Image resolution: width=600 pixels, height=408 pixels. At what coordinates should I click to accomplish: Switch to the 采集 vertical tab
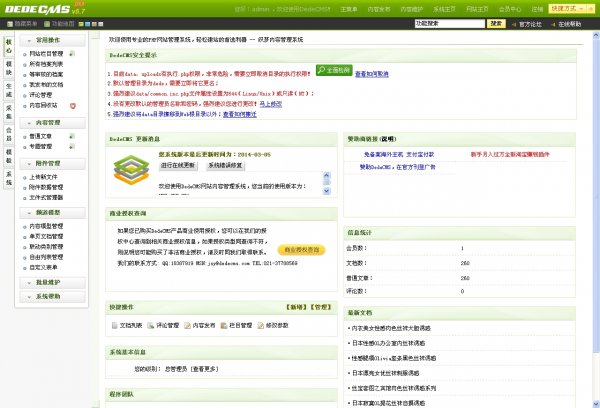pos(8,112)
